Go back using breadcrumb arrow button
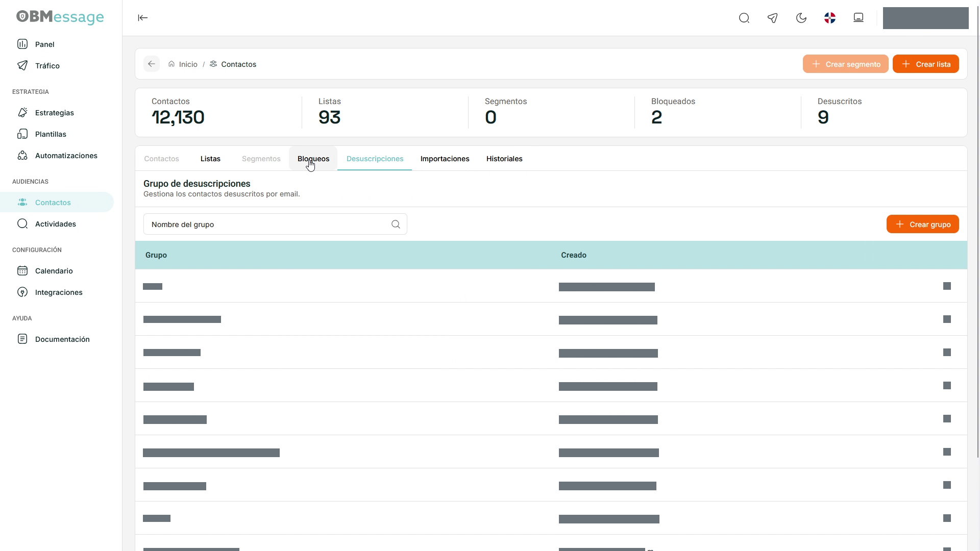 (x=152, y=64)
